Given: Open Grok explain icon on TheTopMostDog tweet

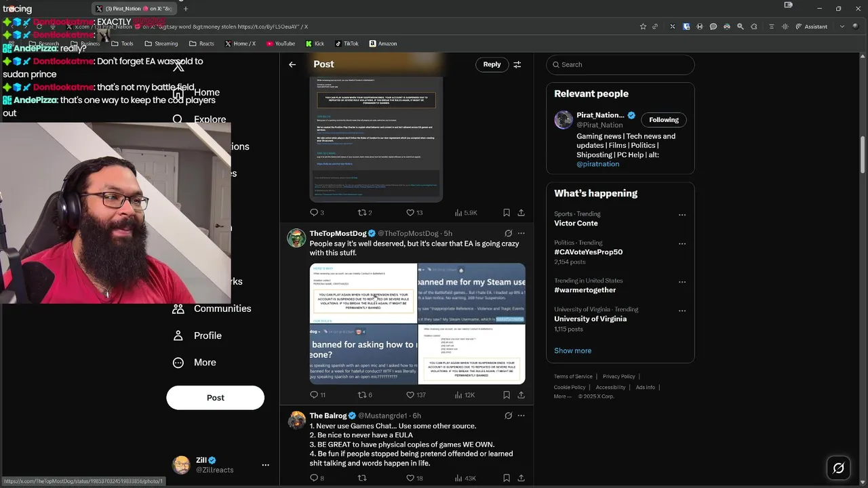Looking at the screenshot, I should click(508, 233).
